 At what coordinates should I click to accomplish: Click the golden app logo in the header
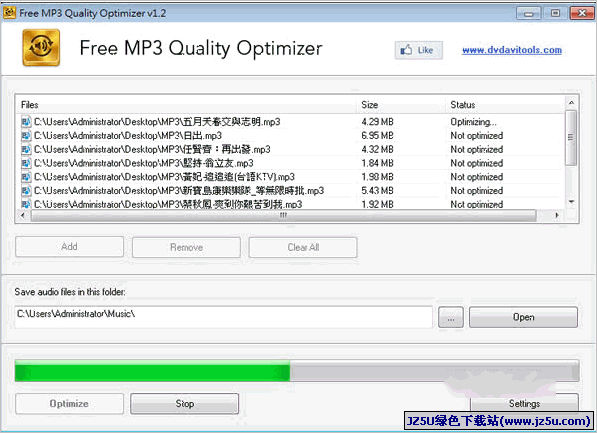tap(41, 48)
